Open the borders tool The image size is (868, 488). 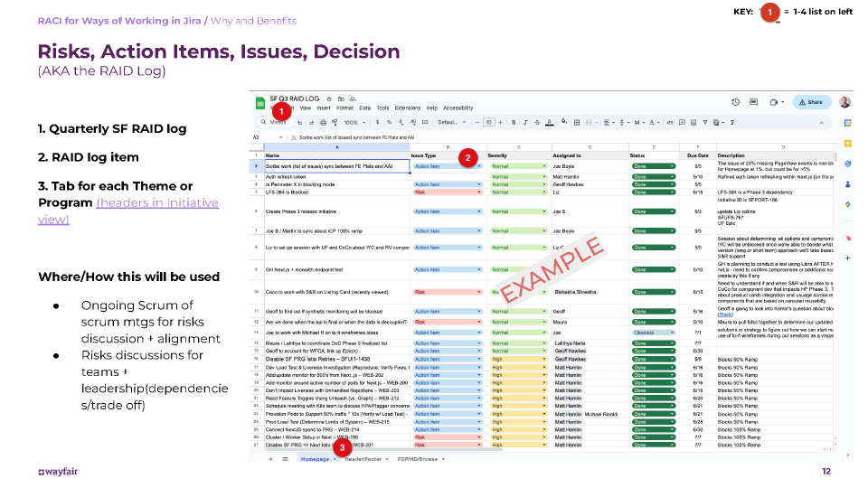[x=577, y=122]
